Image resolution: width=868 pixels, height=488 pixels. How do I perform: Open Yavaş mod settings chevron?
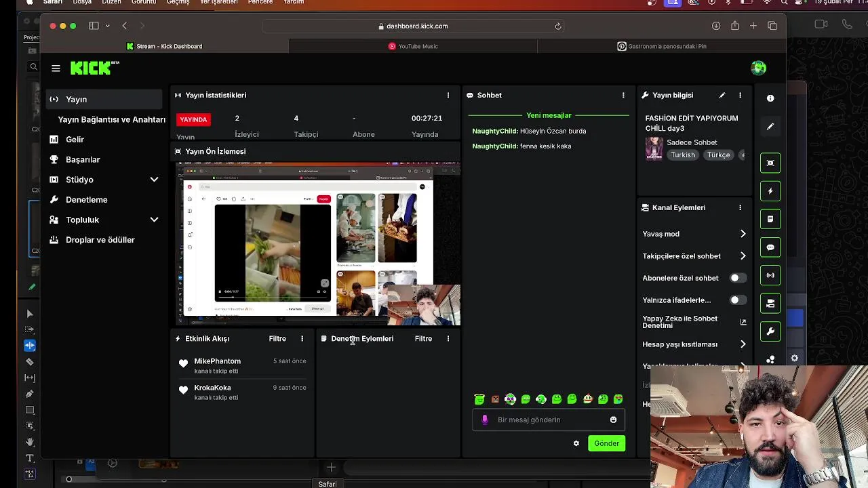743,234
